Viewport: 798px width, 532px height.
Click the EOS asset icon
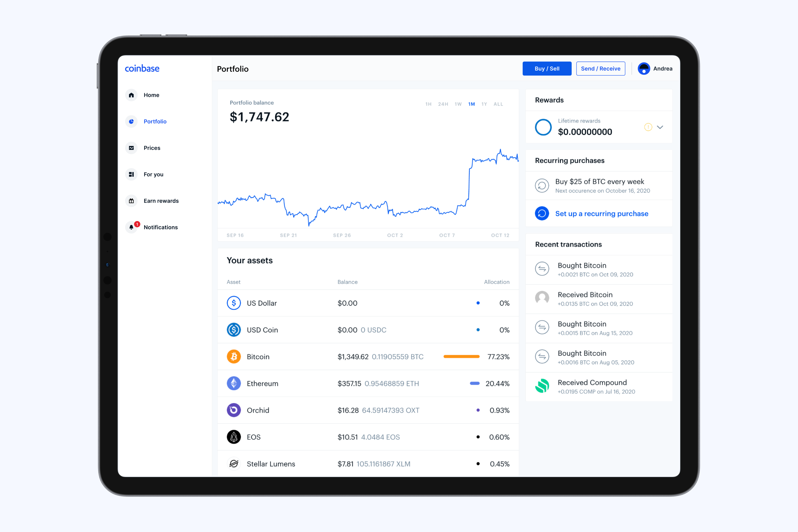pyautogui.click(x=234, y=437)
